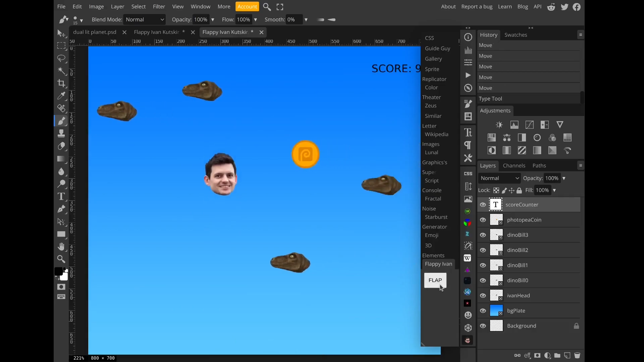Open the Flow slider arrow
The image size is (644, 362).
pyautogui.click(x=256, y=20)
